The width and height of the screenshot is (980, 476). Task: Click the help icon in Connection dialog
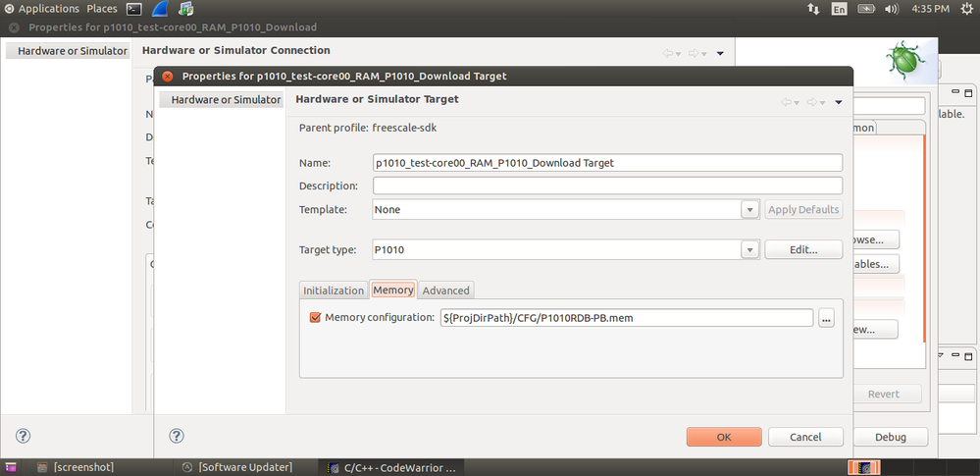tap(24, 436)
